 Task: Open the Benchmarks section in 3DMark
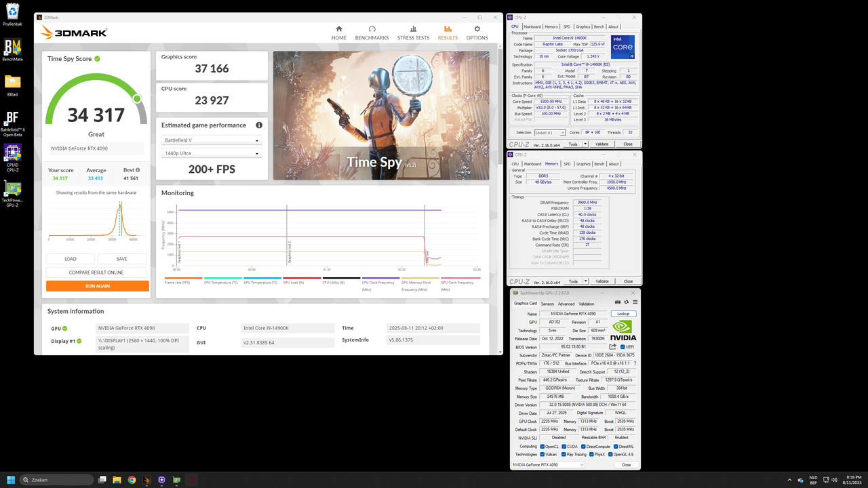(372, 33)
